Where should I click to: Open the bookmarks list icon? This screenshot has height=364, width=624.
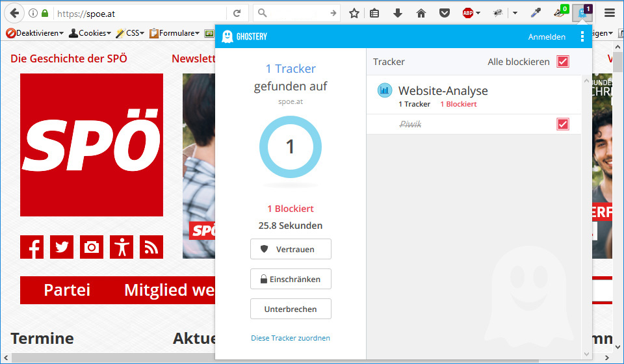point(374,13)
